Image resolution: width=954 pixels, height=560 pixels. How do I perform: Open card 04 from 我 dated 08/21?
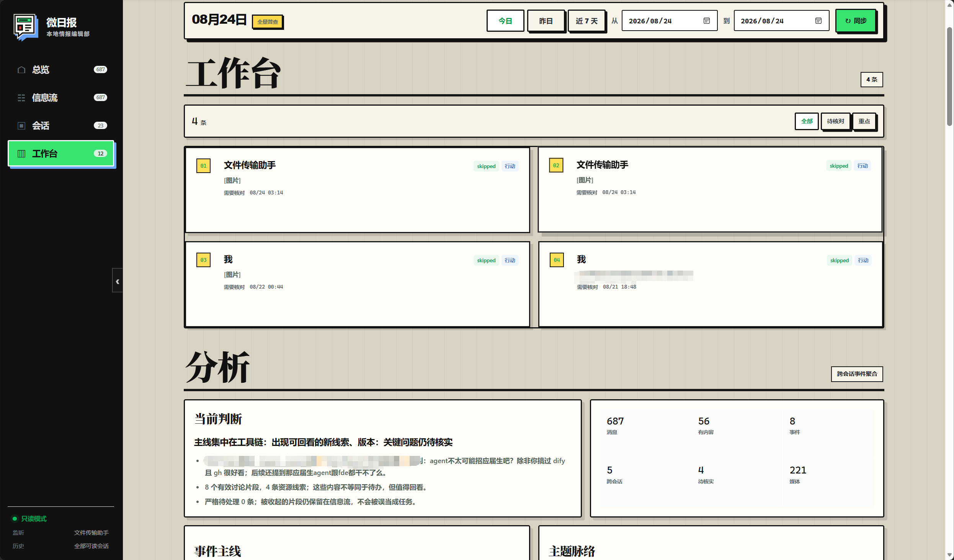coord(711,284)
